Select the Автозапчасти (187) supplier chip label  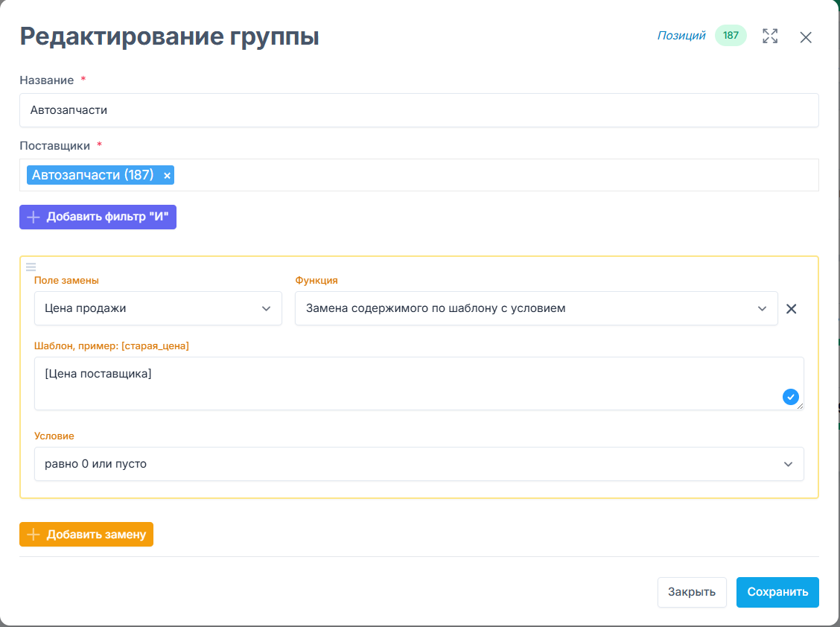tap(93, 175)
